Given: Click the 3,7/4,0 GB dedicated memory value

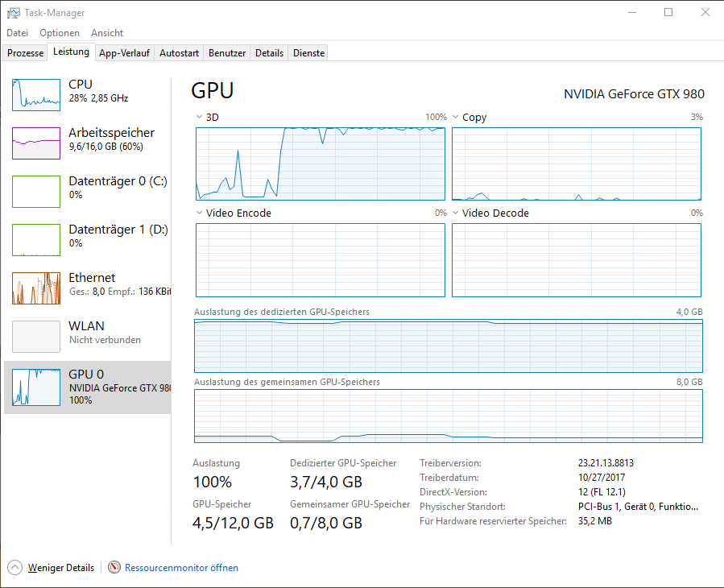Looking at the screenshot, I should click(326, 482).
